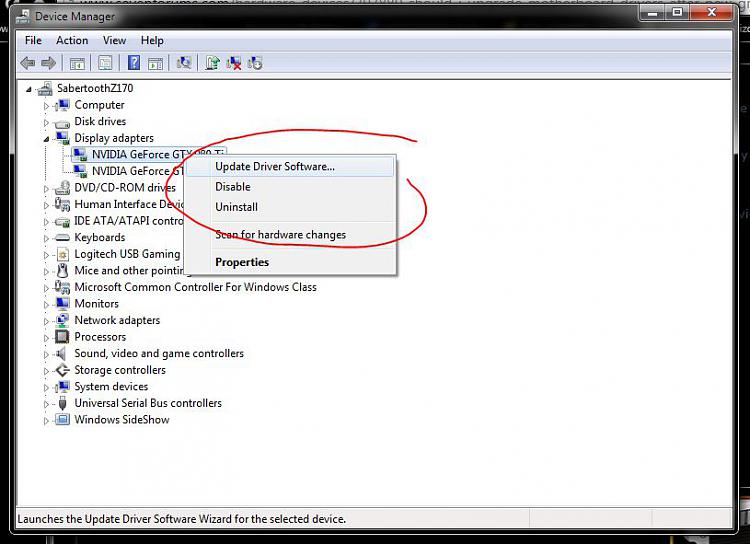Choose Uninstall in the context menu
Image resolution: width=750 pixels, height=544 pixels.
(290, 207)
